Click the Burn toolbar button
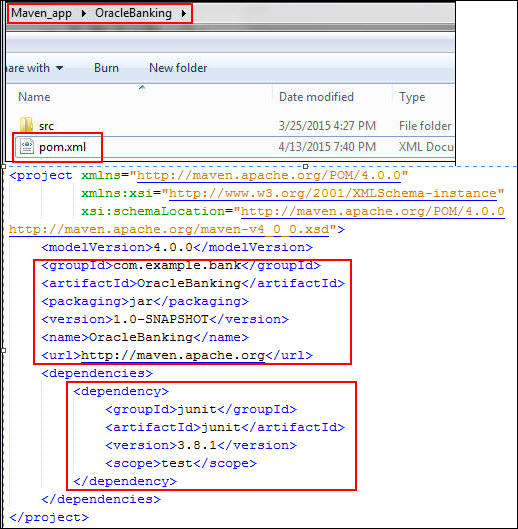Viewport: 518px width, 529px height. click(x=106, y=68)
